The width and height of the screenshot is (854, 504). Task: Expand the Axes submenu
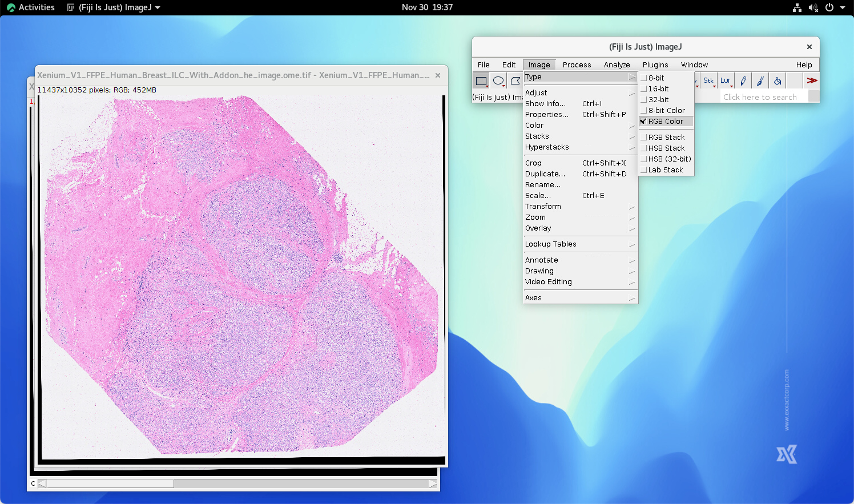pyautogui.click(x=580, y=297)
